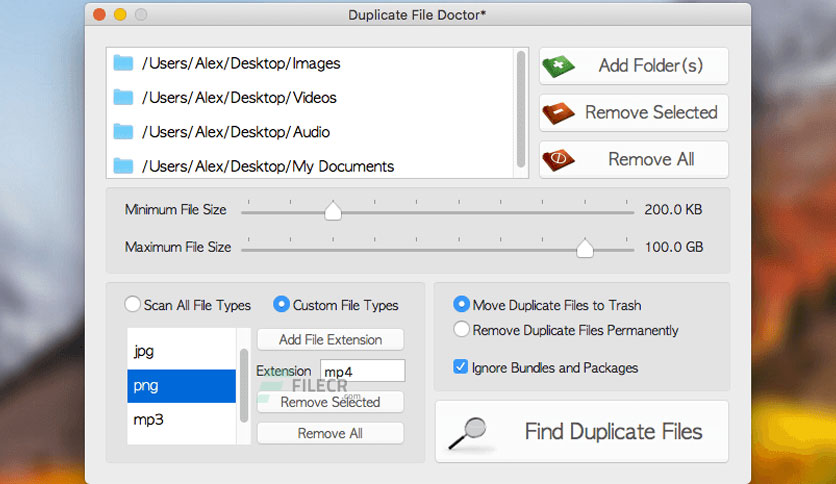Choose Remove Duplicate Files Permanently

(461, 329)
